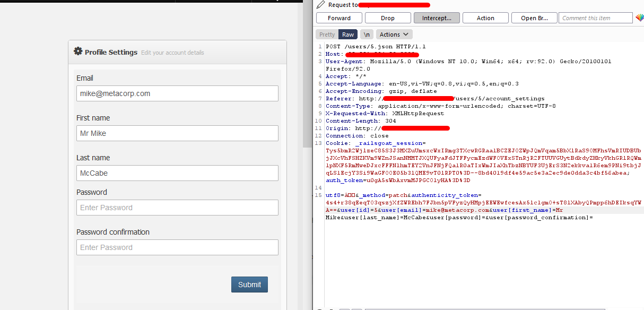644x310 pixels.
Task: Click the "Password confirmation" label
Action: [113, 232]
